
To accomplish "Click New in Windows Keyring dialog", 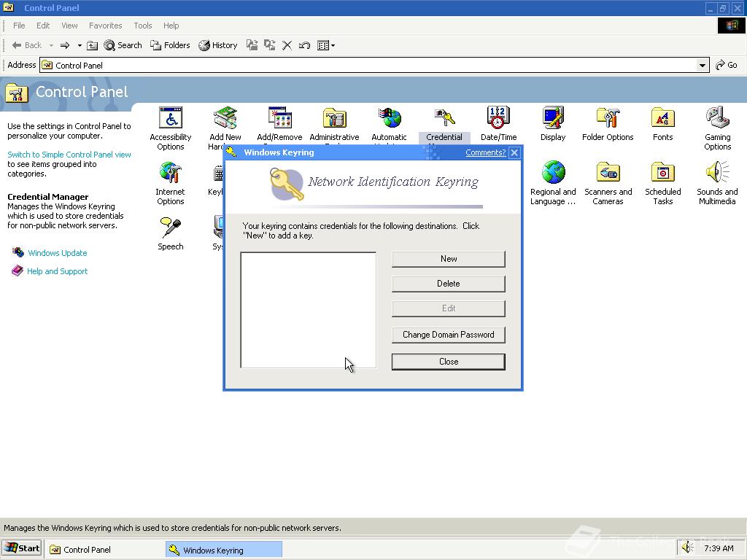I will pyautogui.click(x=449, y=259).
